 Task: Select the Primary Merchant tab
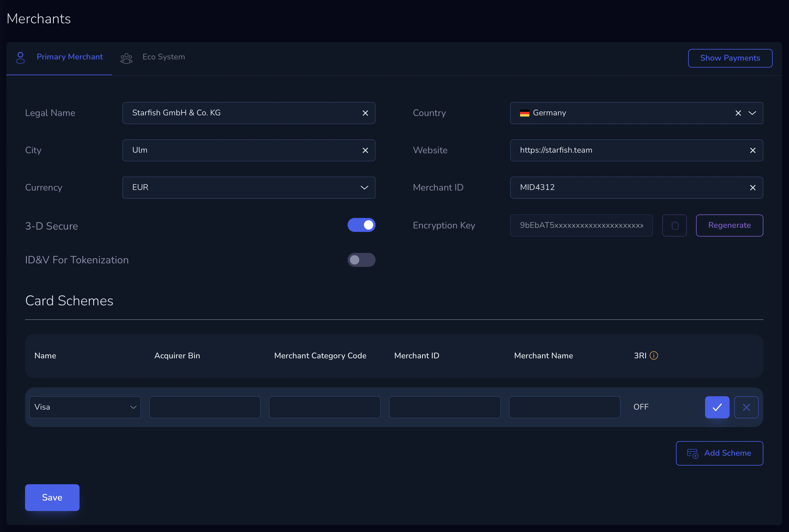(x=70, y=57)
